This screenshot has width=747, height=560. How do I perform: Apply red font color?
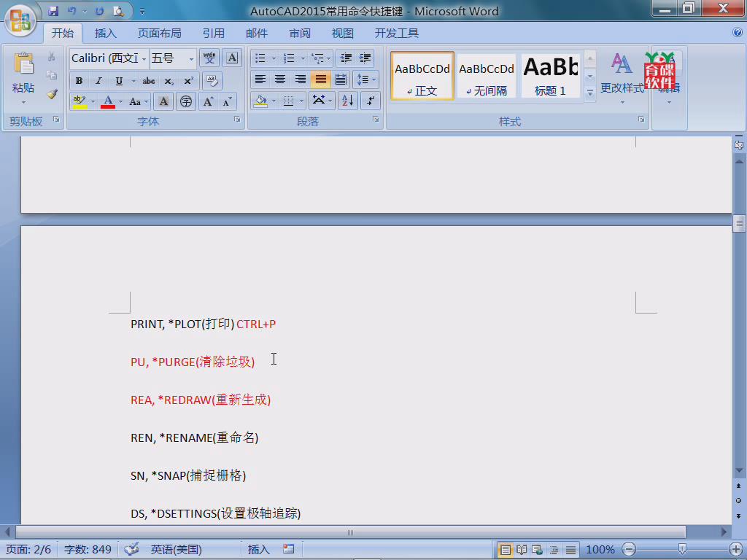108,101
